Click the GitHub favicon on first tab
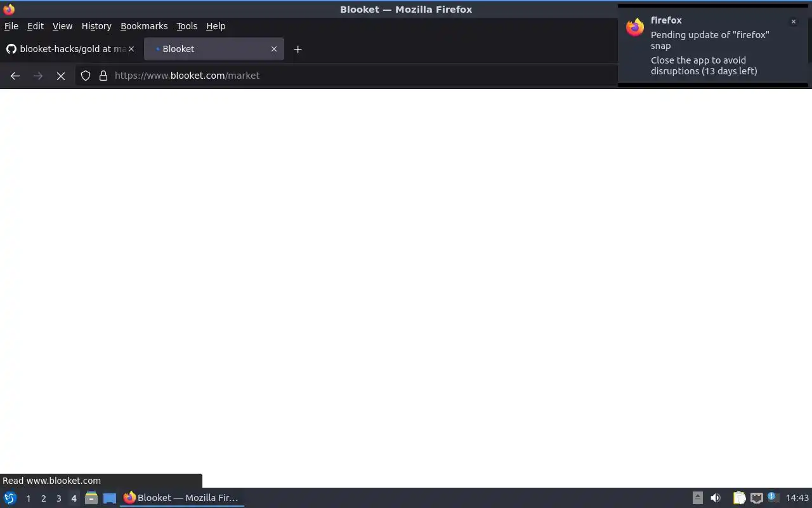The height and width of the screenshot is (508, 812). click(x=11, y=49)
